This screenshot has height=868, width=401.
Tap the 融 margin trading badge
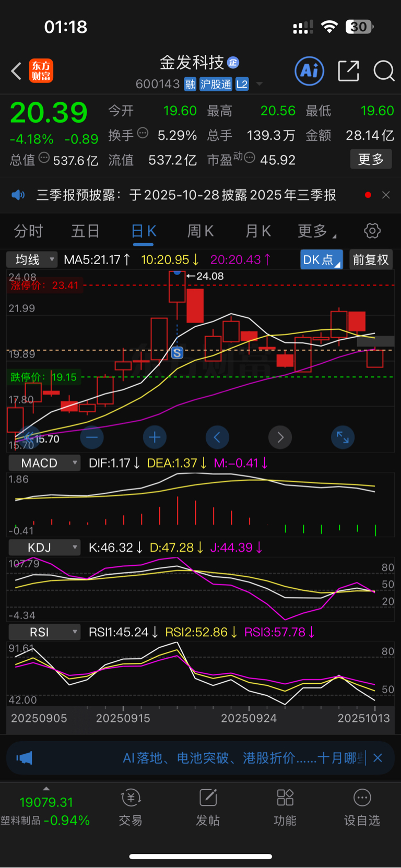click(190, 84)
